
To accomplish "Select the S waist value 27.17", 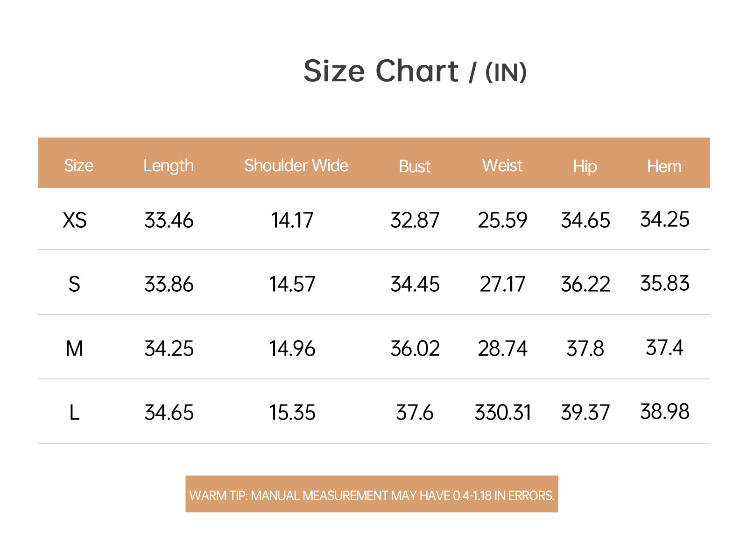I will 503,284.
